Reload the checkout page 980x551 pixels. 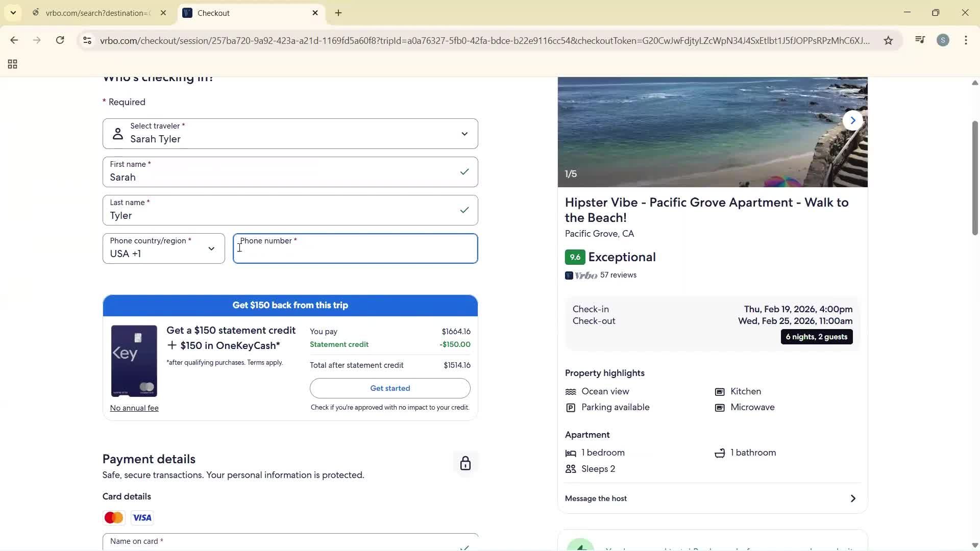[60, 40]
